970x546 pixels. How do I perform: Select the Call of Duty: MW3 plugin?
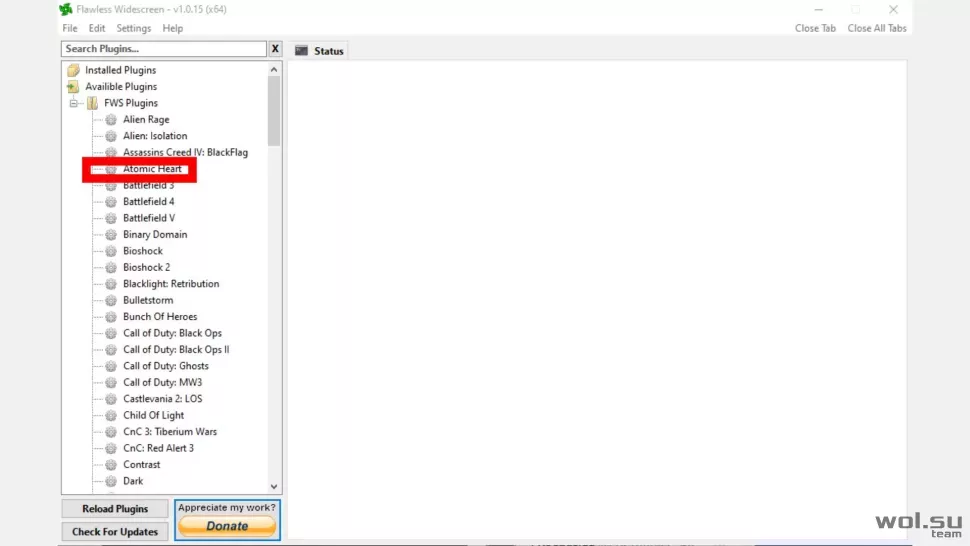tap(162, 383)
